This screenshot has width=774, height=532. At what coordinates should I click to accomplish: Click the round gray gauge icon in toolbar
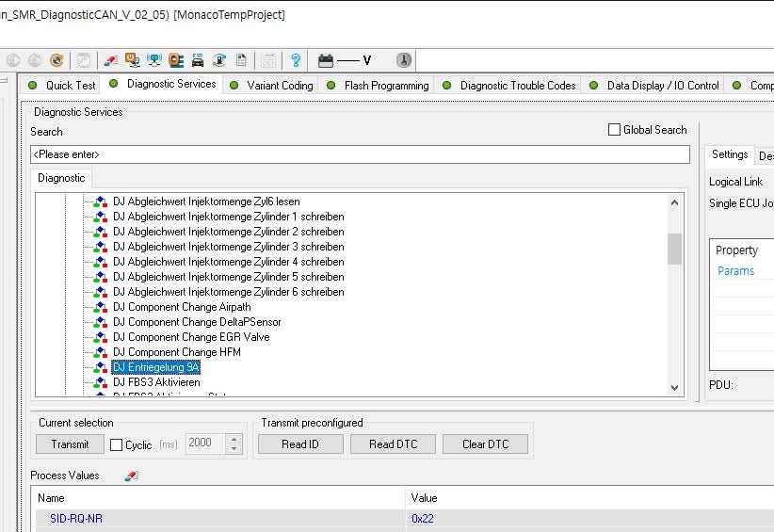[404, 60]
